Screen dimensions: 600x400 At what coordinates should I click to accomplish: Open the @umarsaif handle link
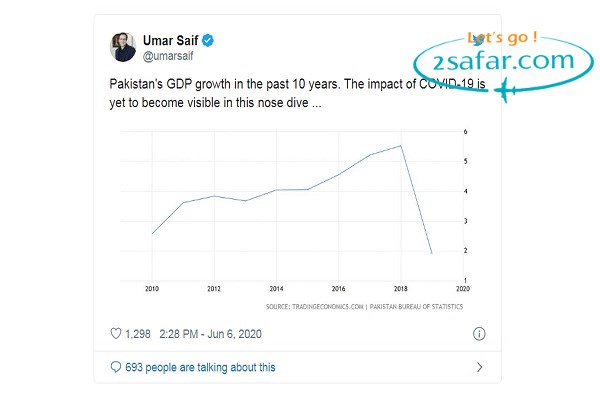tap(168, 56)
